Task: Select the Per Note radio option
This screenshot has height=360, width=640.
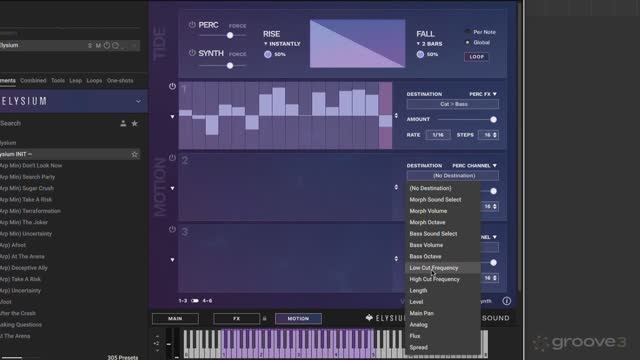Action: click(467, 32)
